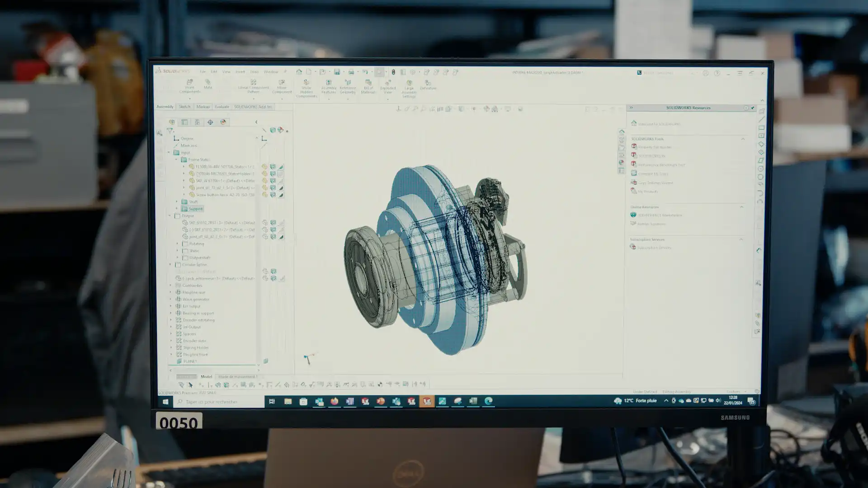Click the Exploded View tool
Screen dimensions: 868x488
[388, 87]
